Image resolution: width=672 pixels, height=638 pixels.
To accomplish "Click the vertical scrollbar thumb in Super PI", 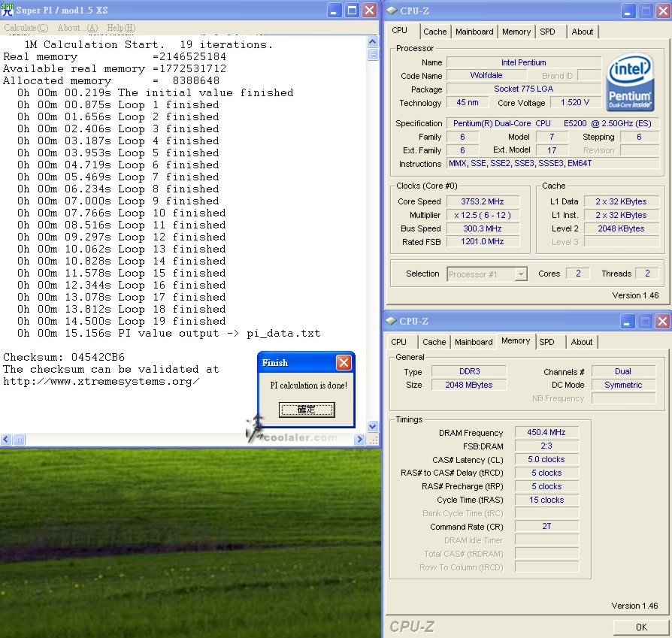I will click(372, 54).
